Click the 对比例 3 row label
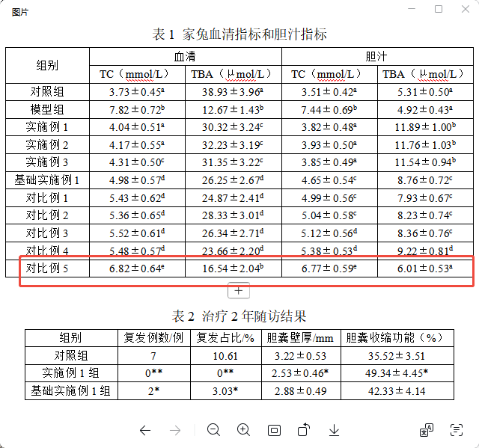The image size is (479, 448). 47,233
